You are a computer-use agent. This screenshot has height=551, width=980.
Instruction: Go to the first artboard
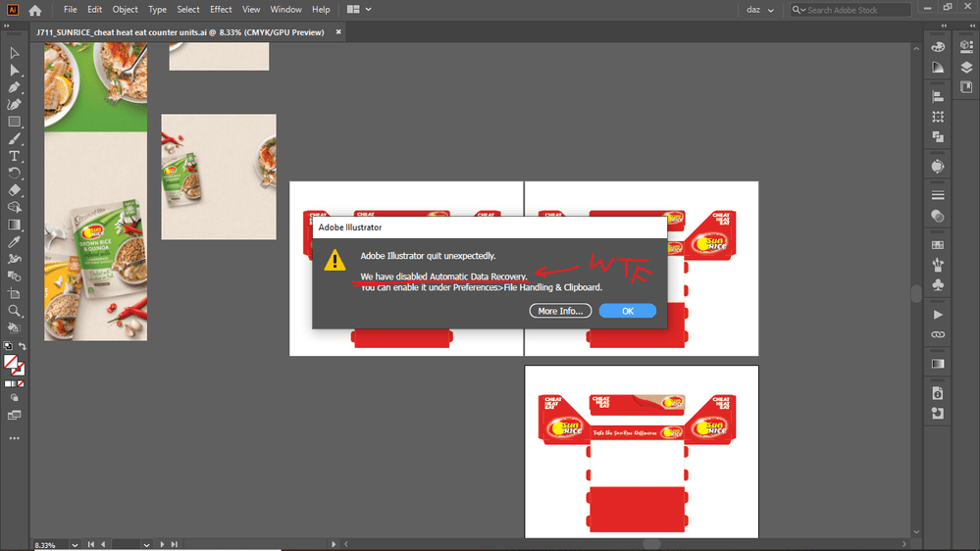91,545
